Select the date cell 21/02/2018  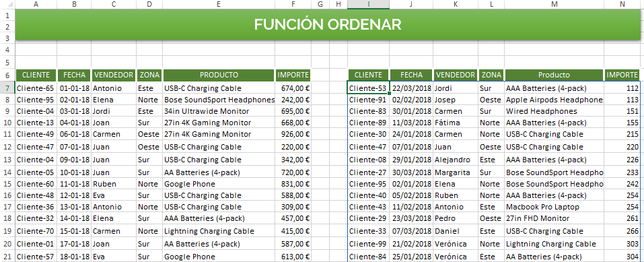(411, 244)
